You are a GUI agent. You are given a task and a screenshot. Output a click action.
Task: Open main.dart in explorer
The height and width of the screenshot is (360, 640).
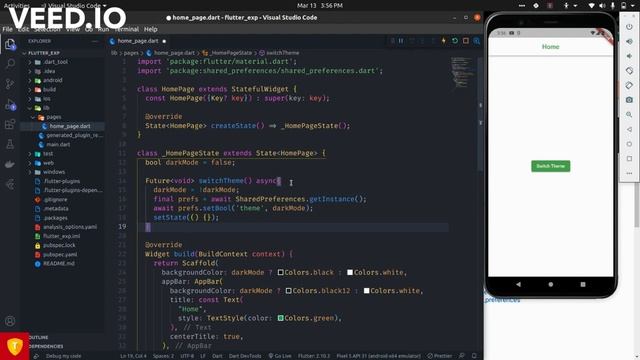pos(58,144)
